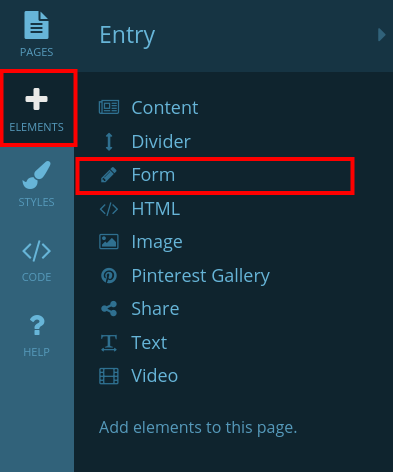
Task: Click the Share nodes icon
Action: click(x=109, y=309)
